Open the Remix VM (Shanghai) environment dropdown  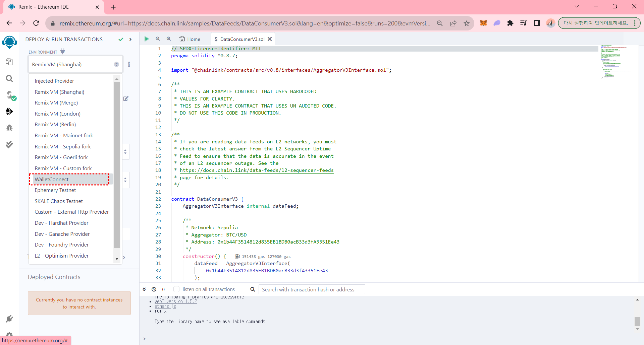(x=75, y=64)
